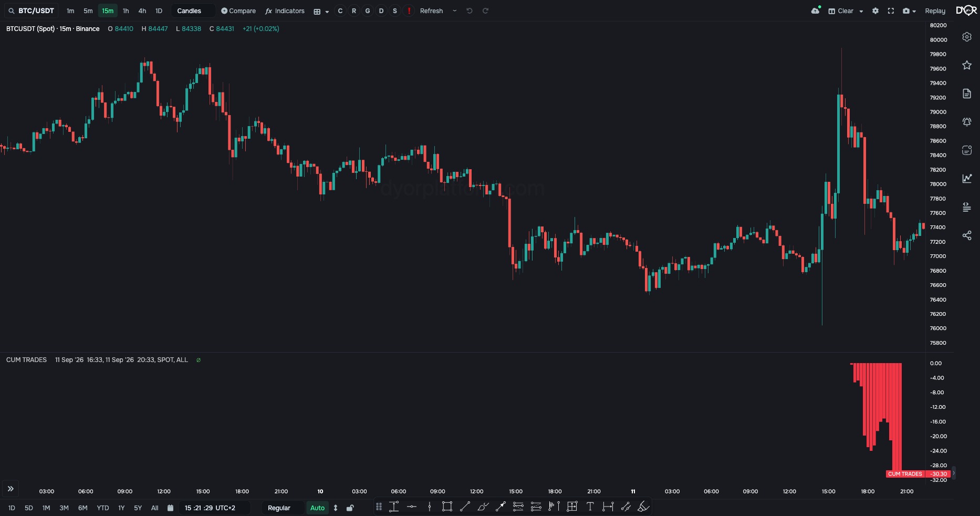
Task: Click the Compare button
Action: 238,11
